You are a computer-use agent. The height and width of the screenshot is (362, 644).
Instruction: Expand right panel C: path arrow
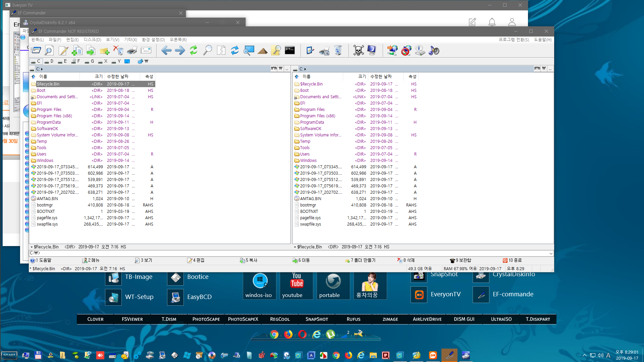click(305, 69)
